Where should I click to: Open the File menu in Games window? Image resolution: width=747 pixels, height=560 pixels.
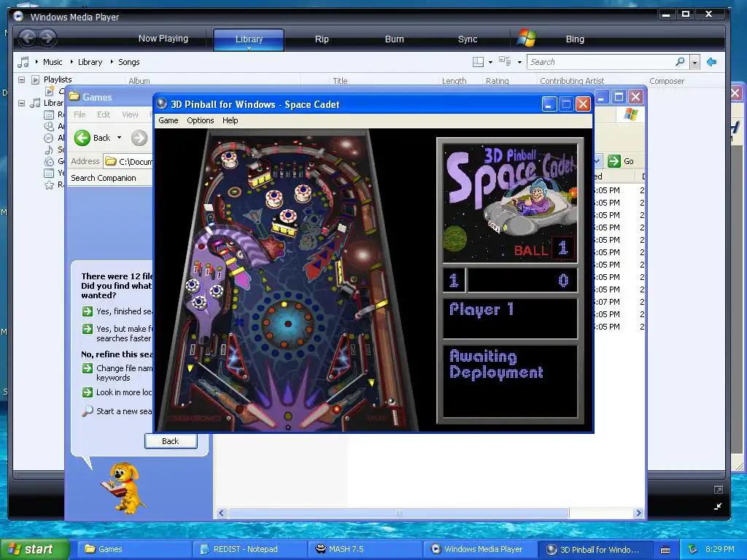click(x=80, y=114)
